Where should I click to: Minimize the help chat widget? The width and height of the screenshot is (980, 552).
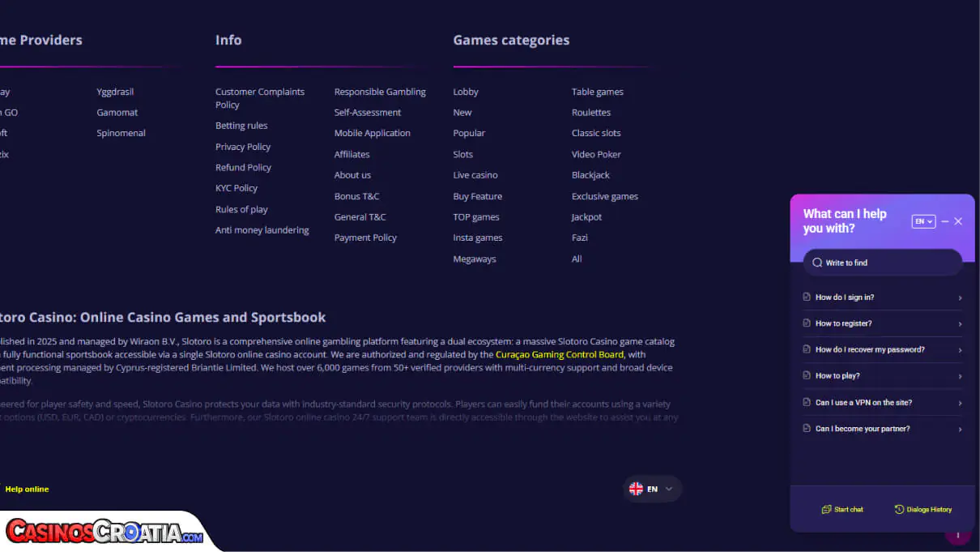[x=944, y=221]
